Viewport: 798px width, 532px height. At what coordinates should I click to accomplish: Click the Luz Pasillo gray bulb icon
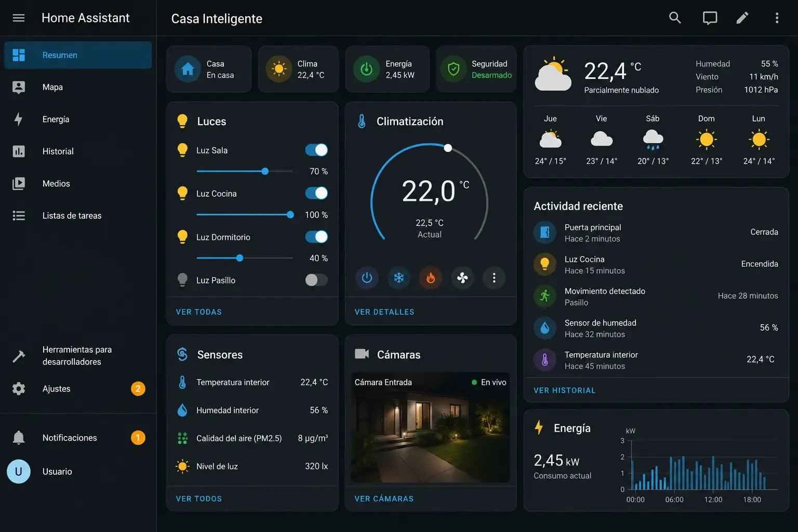coord(182,280)
